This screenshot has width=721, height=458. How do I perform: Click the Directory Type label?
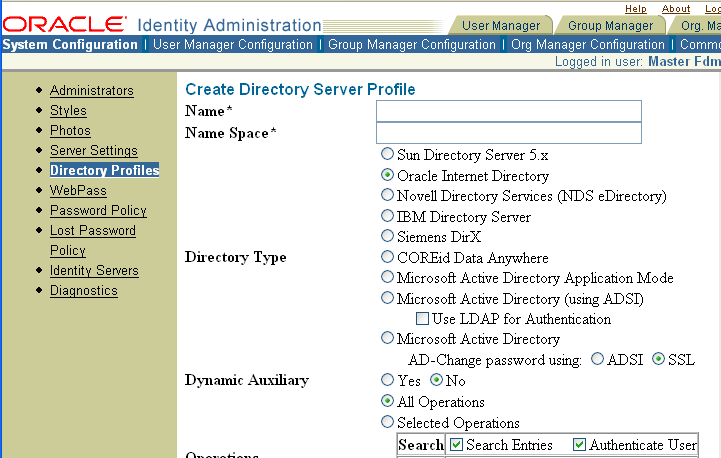235,257
